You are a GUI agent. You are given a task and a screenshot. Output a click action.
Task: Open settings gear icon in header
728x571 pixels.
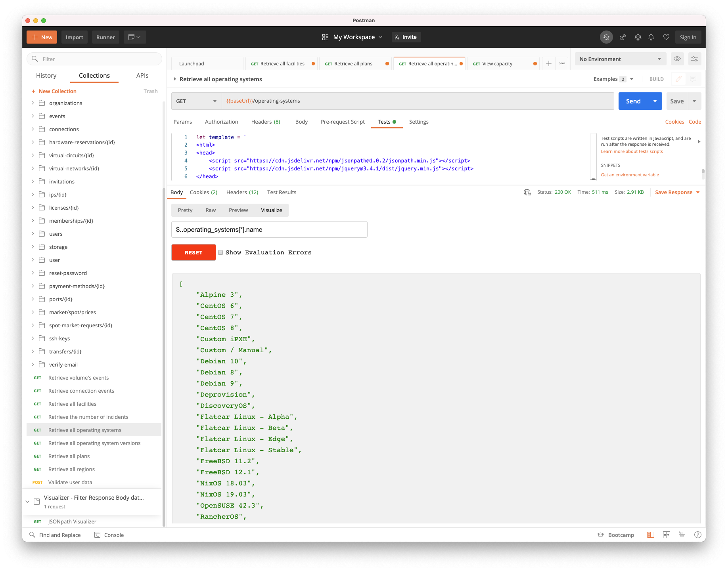pyautogui.click(x=638, y=37)
